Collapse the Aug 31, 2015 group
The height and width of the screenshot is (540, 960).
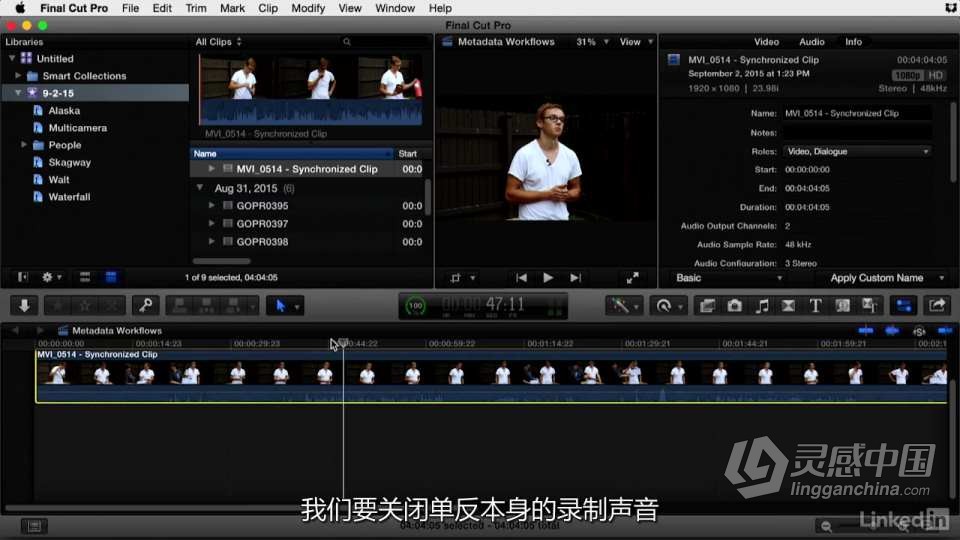(x=200, y=187)
